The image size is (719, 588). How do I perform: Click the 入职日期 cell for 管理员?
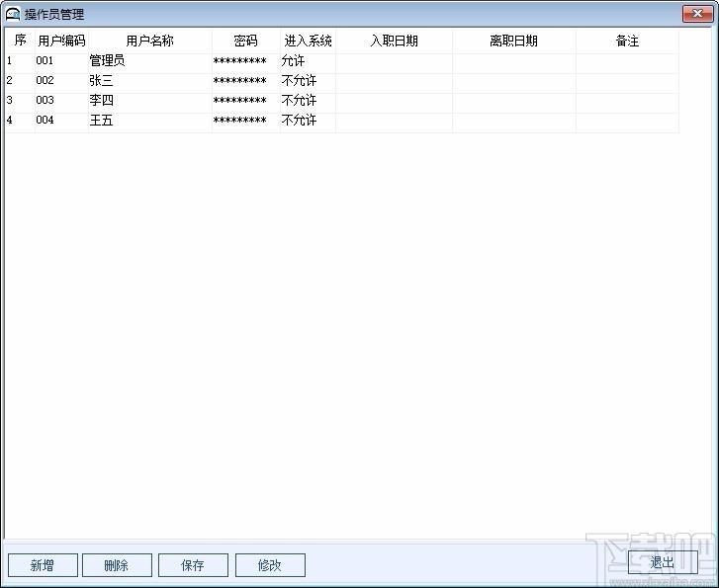tap(394, 63)
